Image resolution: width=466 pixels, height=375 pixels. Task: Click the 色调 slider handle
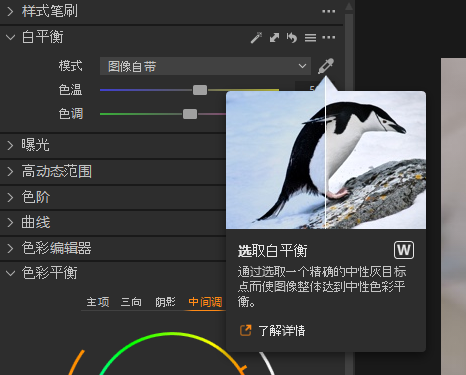[190, 114]
